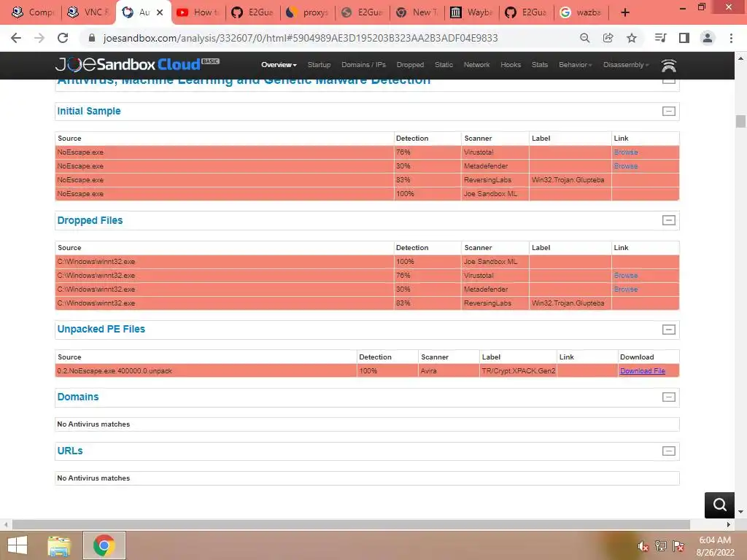The width and height of the screenshot is (747, 560).
Task: Click the horizontal scrollbar thumb
Action: 351,524
